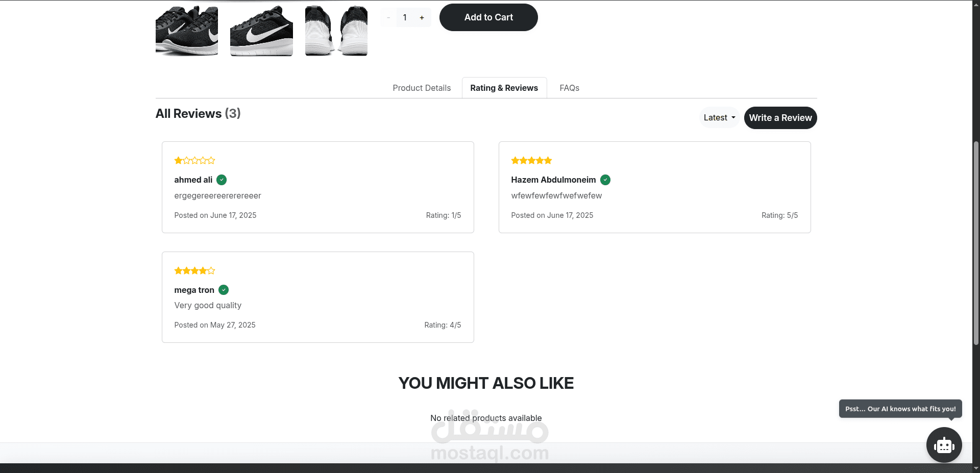Decrease quantity with the minus button
Screen dimensions: 980x473
[388, 17]
